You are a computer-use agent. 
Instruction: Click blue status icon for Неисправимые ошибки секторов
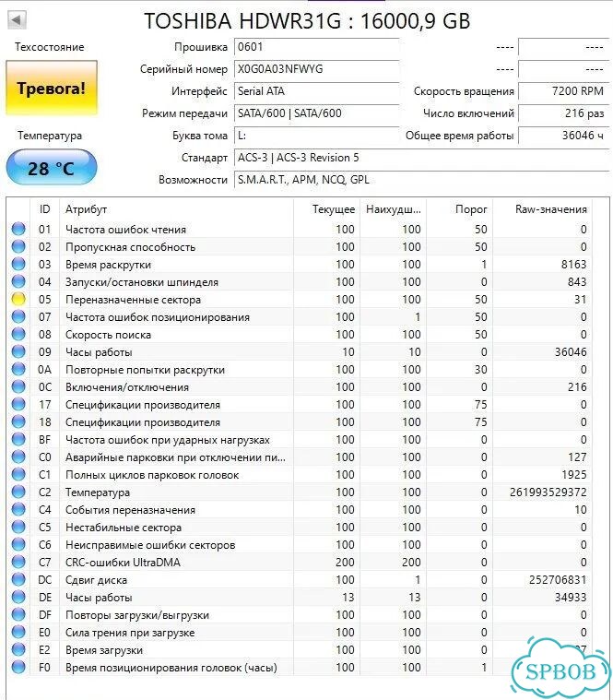pyautogui.click(x=18, y=545)
